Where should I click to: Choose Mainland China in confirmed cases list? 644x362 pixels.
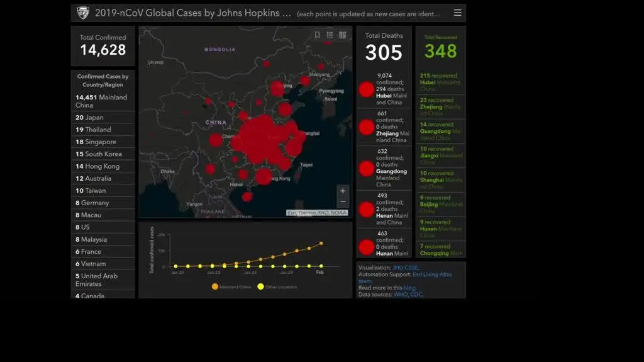point(101,101)
